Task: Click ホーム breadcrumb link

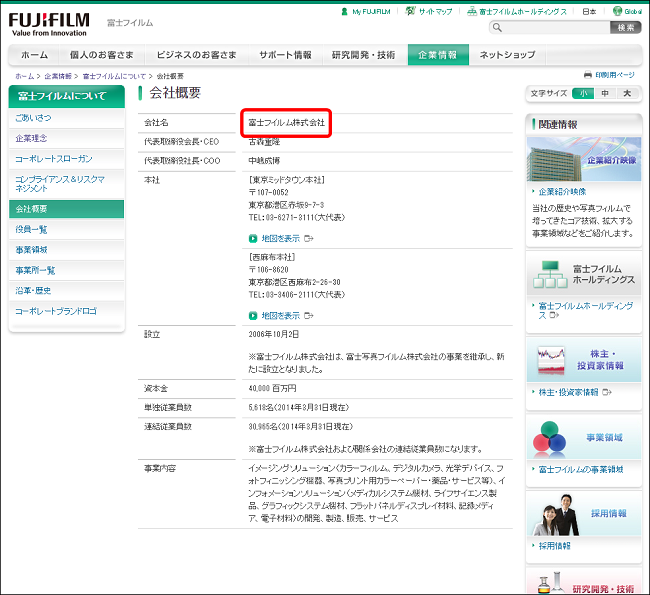Action: pyautogui.click(x=24, y=76)
